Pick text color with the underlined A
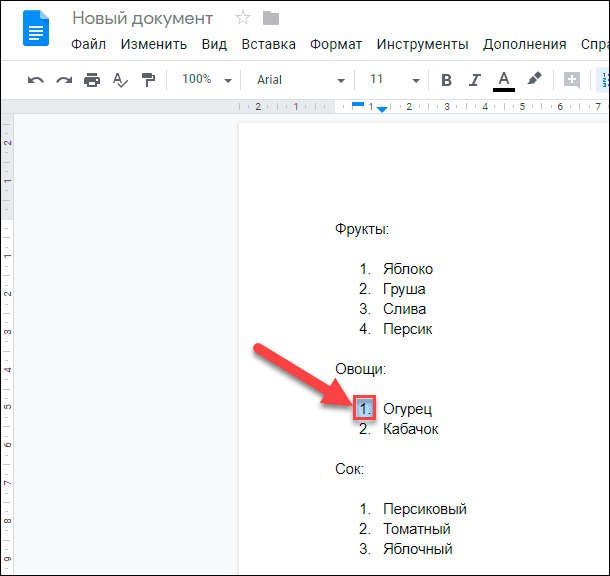 [x=504, y=80]
